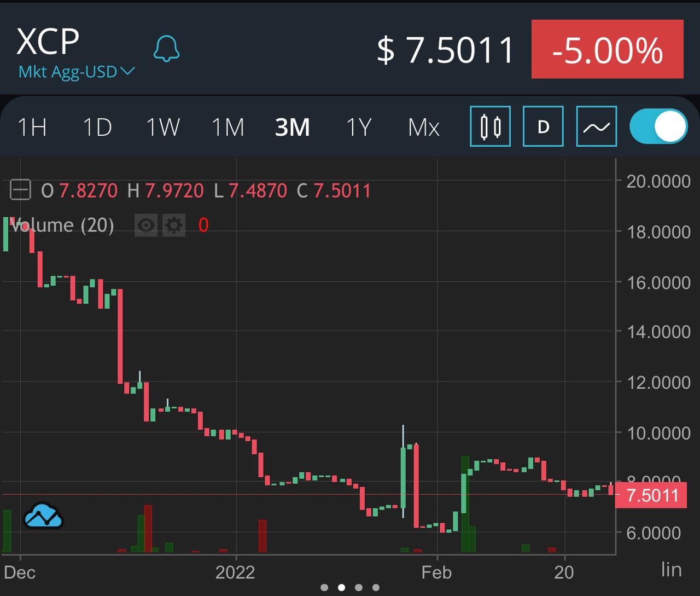Click the blue cloud chart logo
This screenshot has width=700, height=596.
pyautogui.click(x=44, y=516)
